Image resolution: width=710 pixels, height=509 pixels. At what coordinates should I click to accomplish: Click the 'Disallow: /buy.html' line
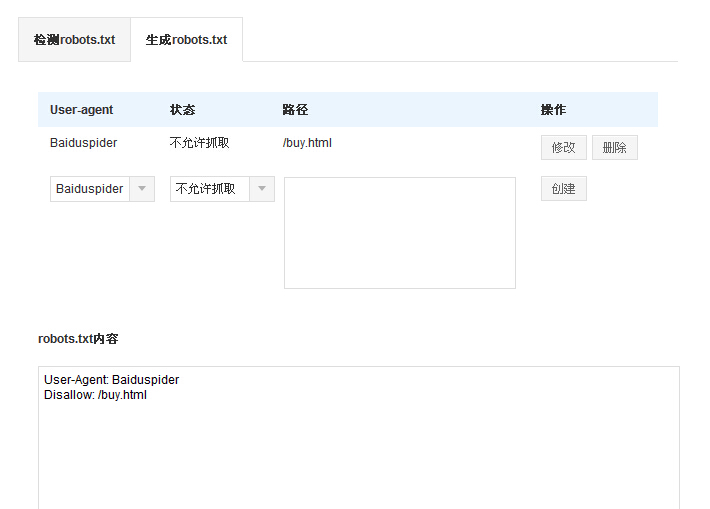pos(95,395)
